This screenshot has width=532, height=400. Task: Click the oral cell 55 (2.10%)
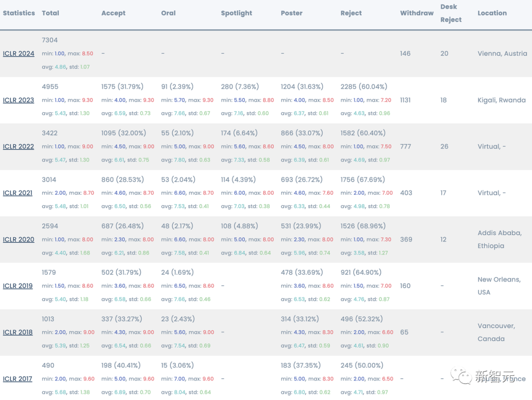[x=177, y=133]
